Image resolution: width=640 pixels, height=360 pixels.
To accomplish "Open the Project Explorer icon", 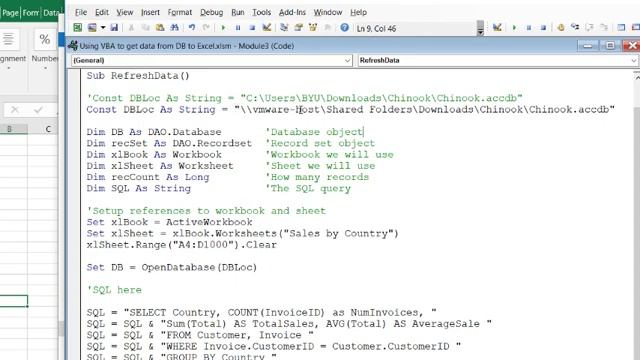I will 284,28.
